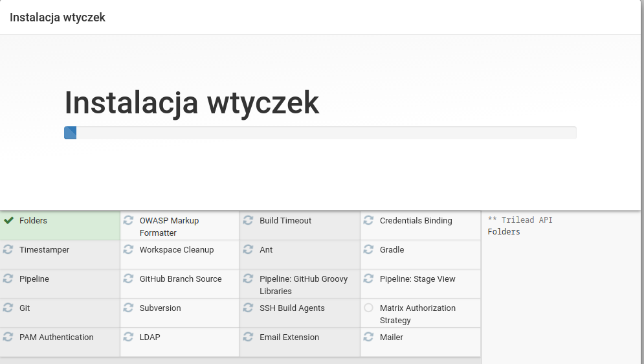Click the large 'Instalacja wtyczek' heading
Image resolution: width=644 pixels, height=364 pixels.
(x=192, y=103)
